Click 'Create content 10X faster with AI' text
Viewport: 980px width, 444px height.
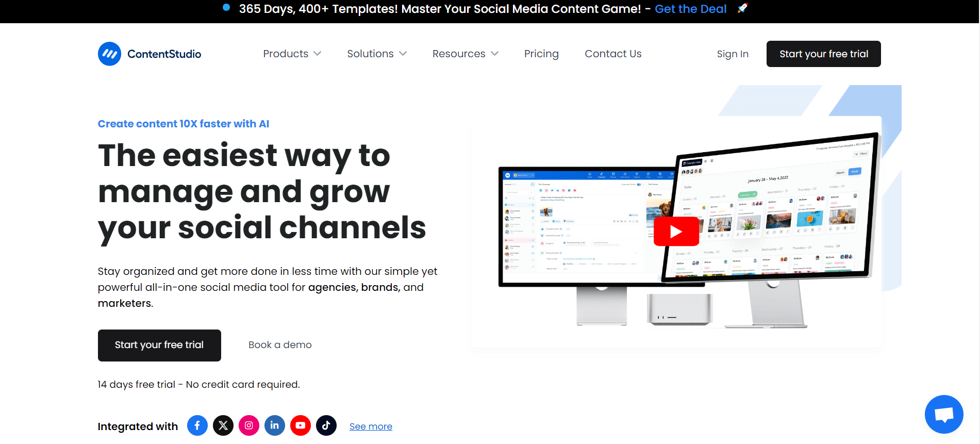(184, 124)
